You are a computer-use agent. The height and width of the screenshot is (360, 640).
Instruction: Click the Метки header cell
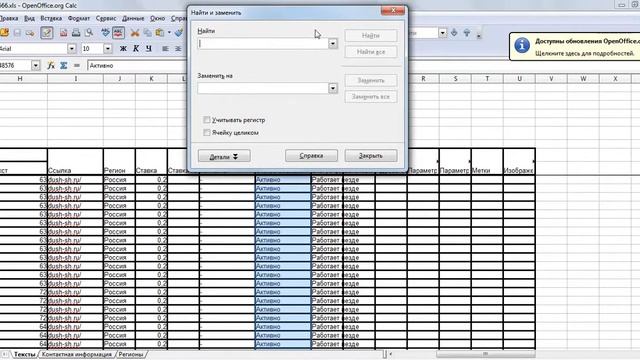(487, 162)
